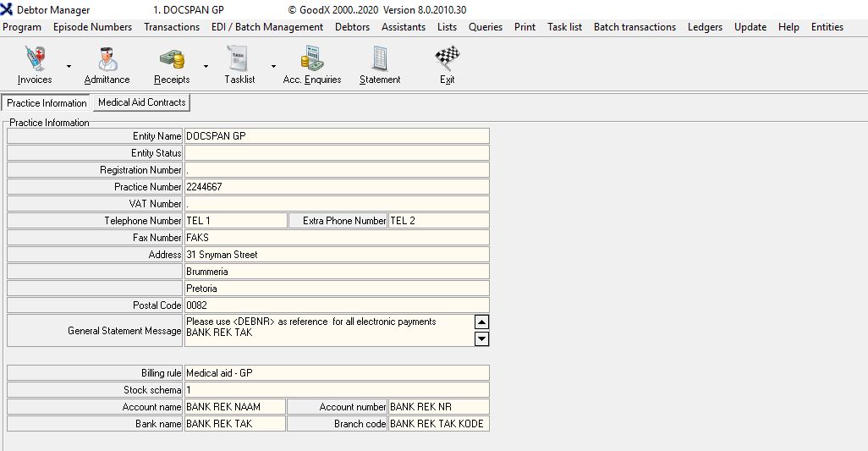The height and width of the screenshot is (451, 868).
Task: Expand the Tasklist dropdown arrow
Action: [x=273, y=66]
